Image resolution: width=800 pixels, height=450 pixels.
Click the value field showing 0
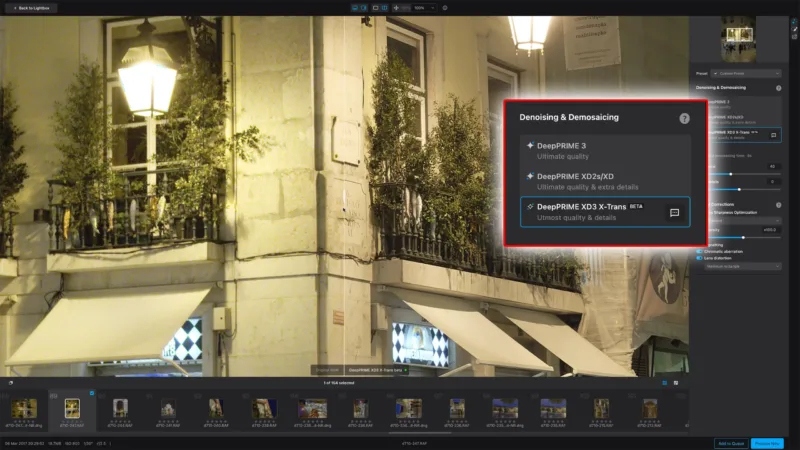tap(773, 182)
